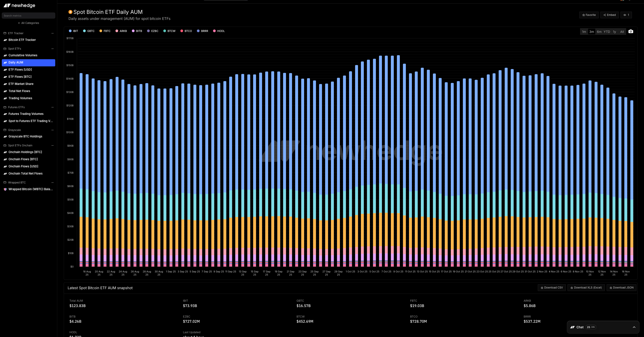Click the Embed share button
Screen dimensions: 644x337
click(x=609, y=15)
